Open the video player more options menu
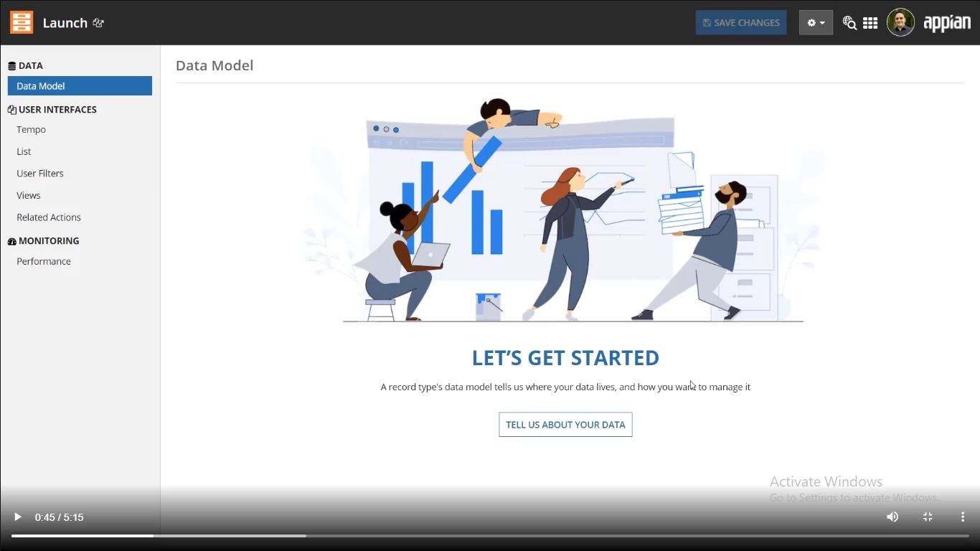The height and width of the screenshot is (551, 980). click(x=963, y=517)
